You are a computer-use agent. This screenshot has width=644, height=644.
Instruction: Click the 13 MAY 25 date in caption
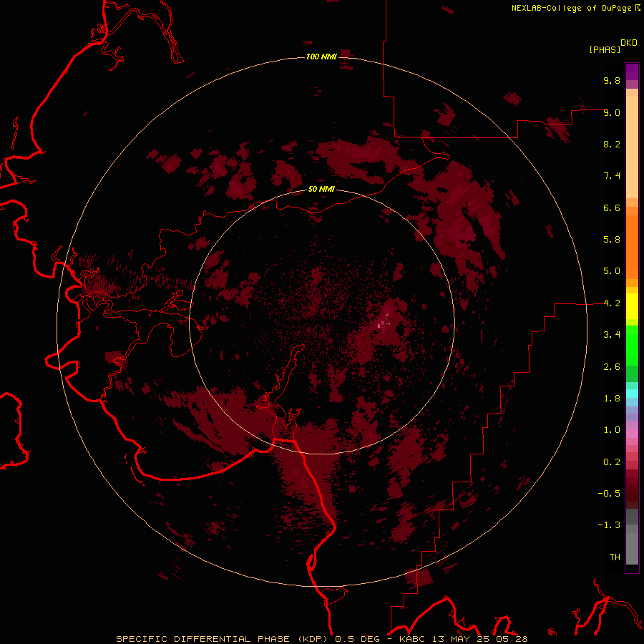click(x=459, y=639)
